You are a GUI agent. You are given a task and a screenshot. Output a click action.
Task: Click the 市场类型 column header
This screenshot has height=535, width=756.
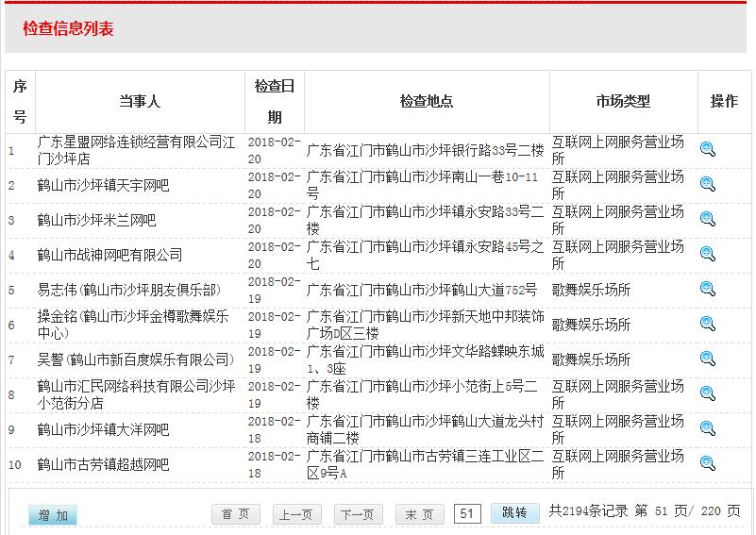tap(623, 101)
